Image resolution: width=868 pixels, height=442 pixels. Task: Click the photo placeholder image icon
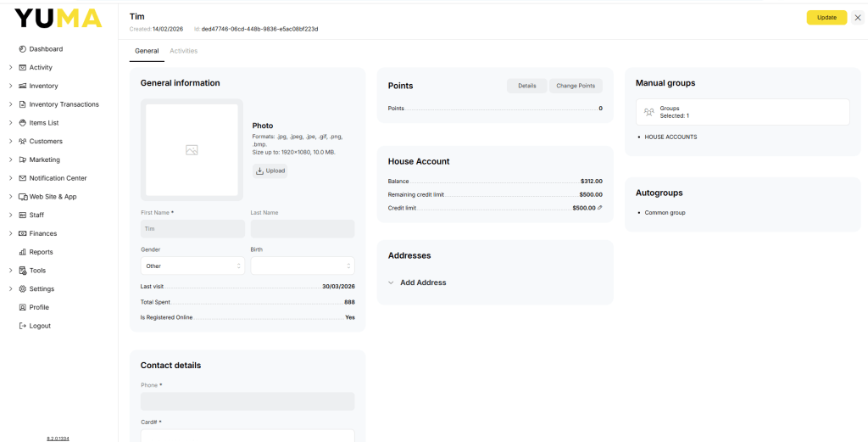tap(192, 149)
